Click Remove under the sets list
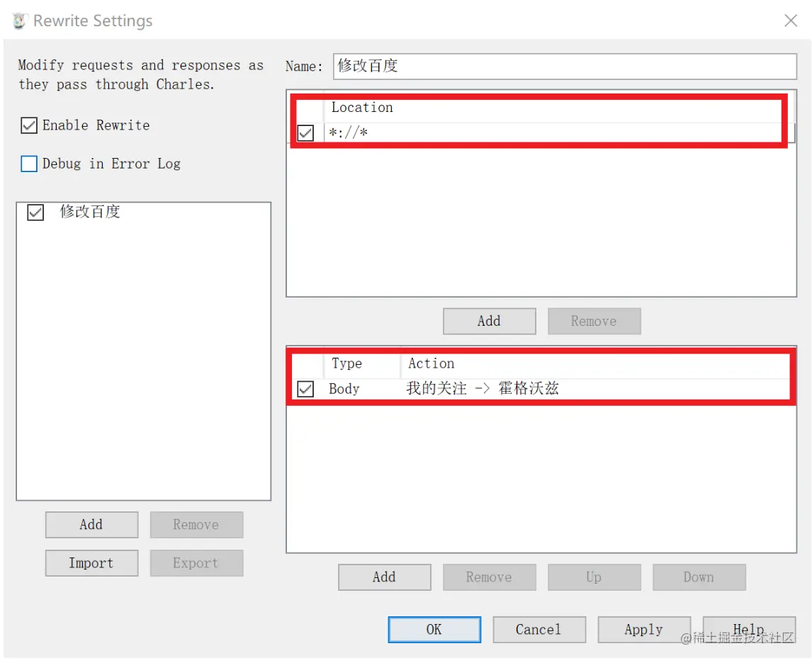The image size is (812, 663). pyautogui.click(x=196, y=525)
